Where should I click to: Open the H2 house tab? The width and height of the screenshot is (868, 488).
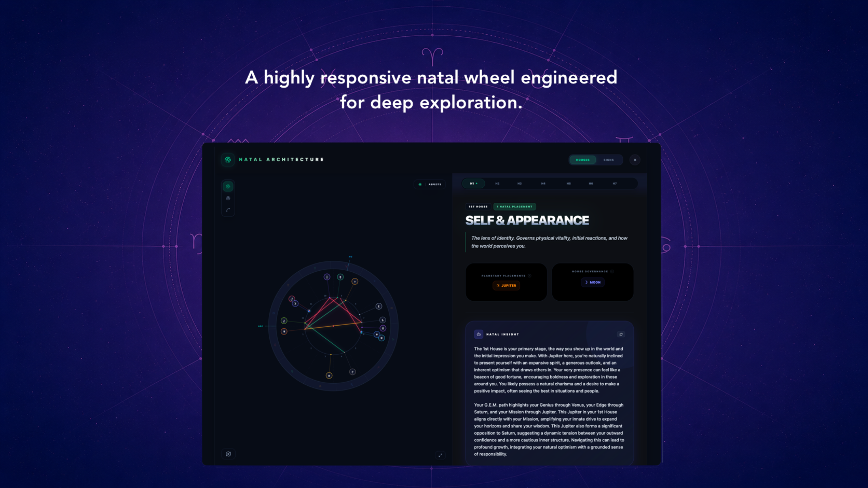click(x=497, y=184)
